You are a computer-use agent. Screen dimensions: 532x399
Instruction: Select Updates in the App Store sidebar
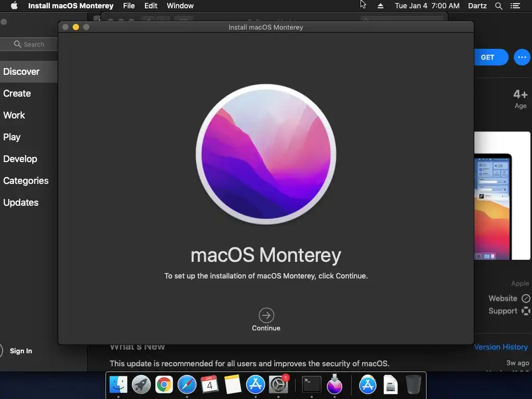[21, 203]
